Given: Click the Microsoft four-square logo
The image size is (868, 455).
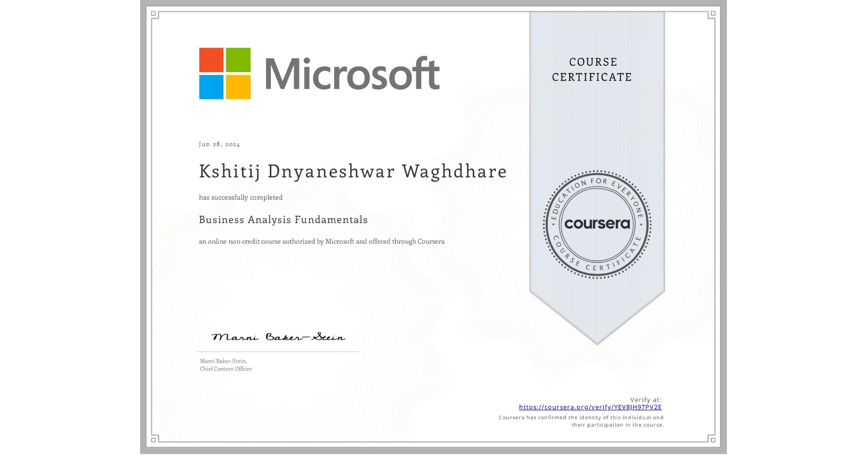Looking at the screenshot, I should point(225,74).
